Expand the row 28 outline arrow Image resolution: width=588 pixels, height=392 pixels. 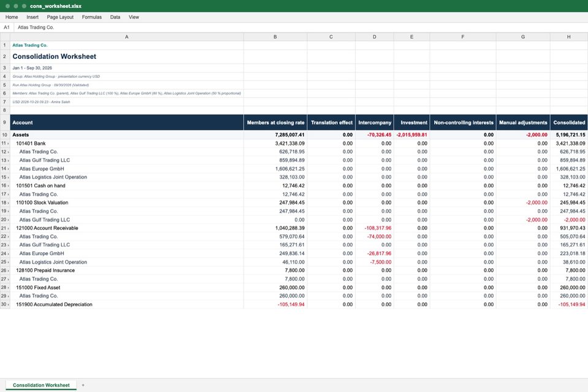8,288
